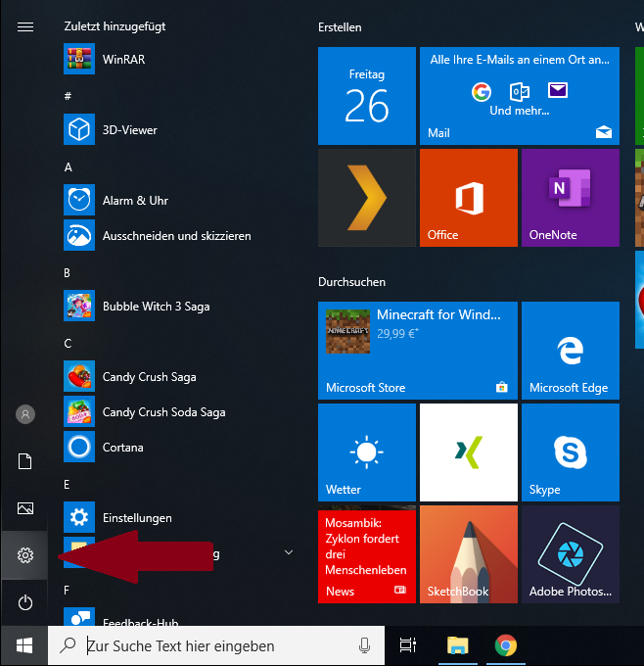Launch Ausschneiden und skizzieren

[180, 235]
